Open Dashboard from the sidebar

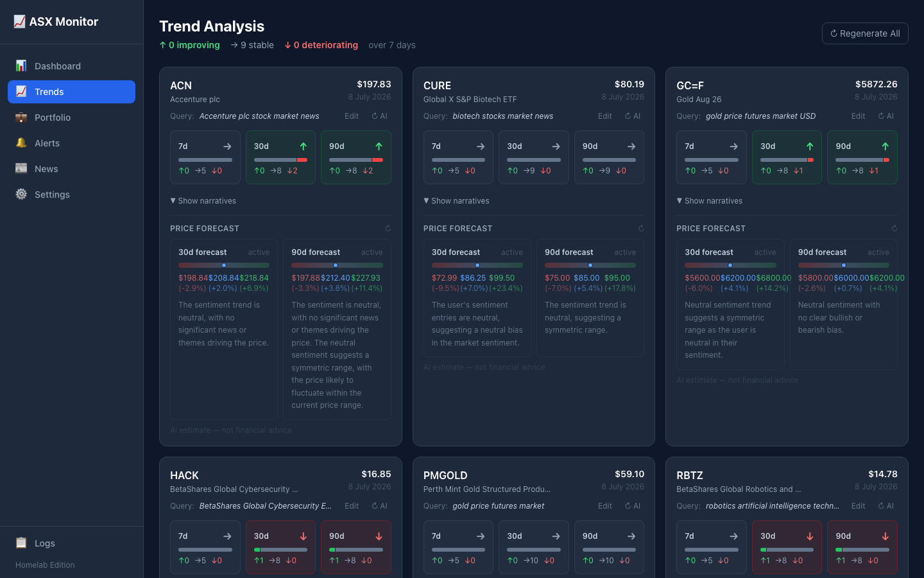71,66
